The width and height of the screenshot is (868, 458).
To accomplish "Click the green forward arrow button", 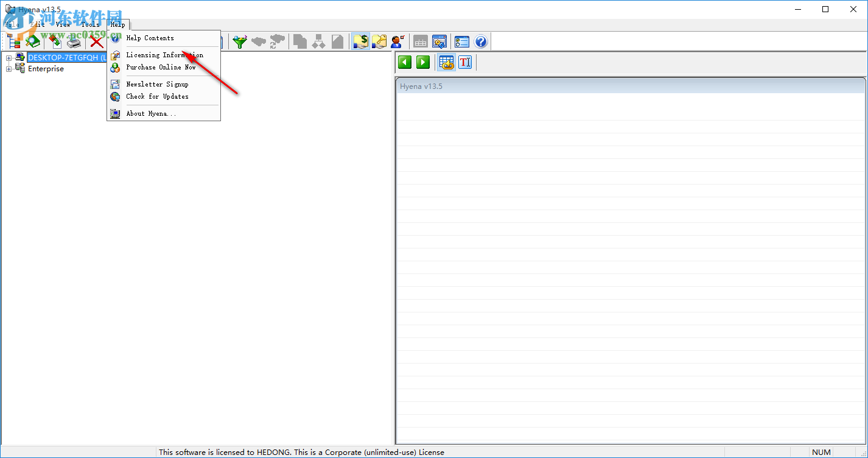I will pos(423,62).
